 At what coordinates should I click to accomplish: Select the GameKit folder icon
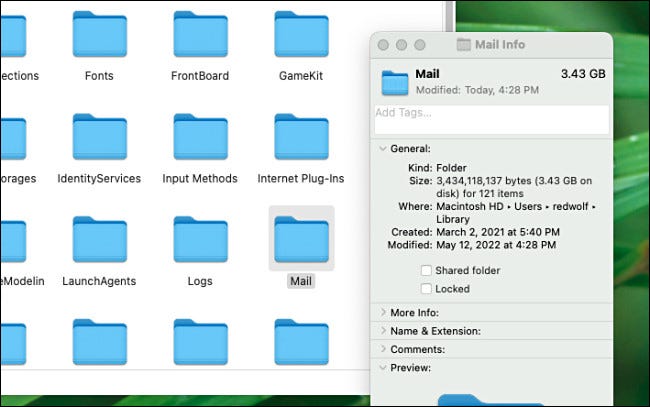pos(301,34)
